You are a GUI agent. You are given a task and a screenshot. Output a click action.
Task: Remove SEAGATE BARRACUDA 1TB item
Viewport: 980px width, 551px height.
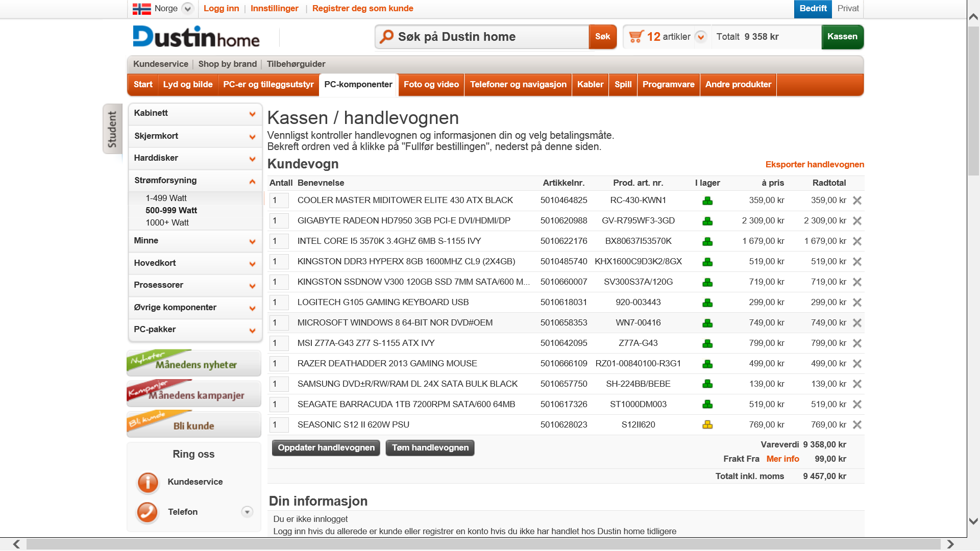[x=857, y=405]
